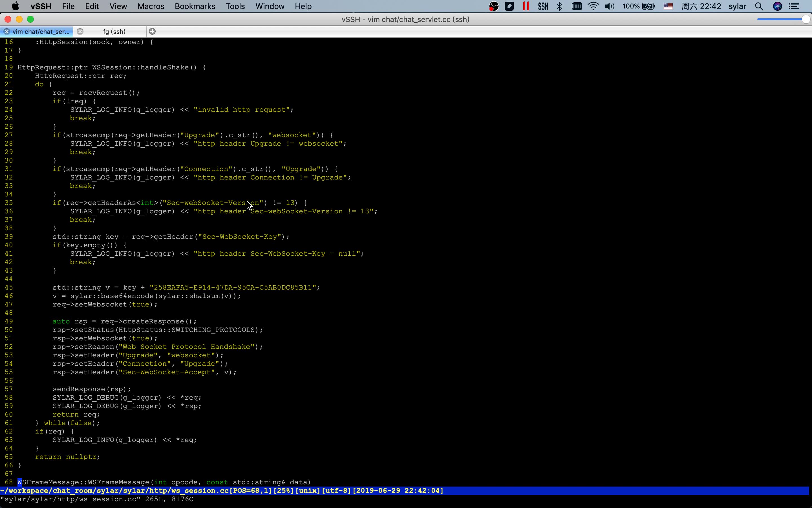Viewport: 812px width, 508px height.
Task: Click the "websocket" string on line 27
Action: (292, 135)
